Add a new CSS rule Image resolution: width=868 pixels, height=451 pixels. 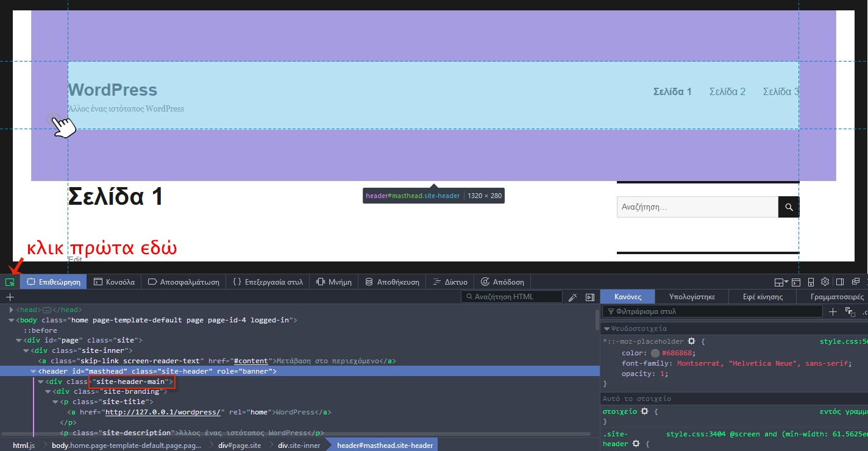tap(833, 311)
